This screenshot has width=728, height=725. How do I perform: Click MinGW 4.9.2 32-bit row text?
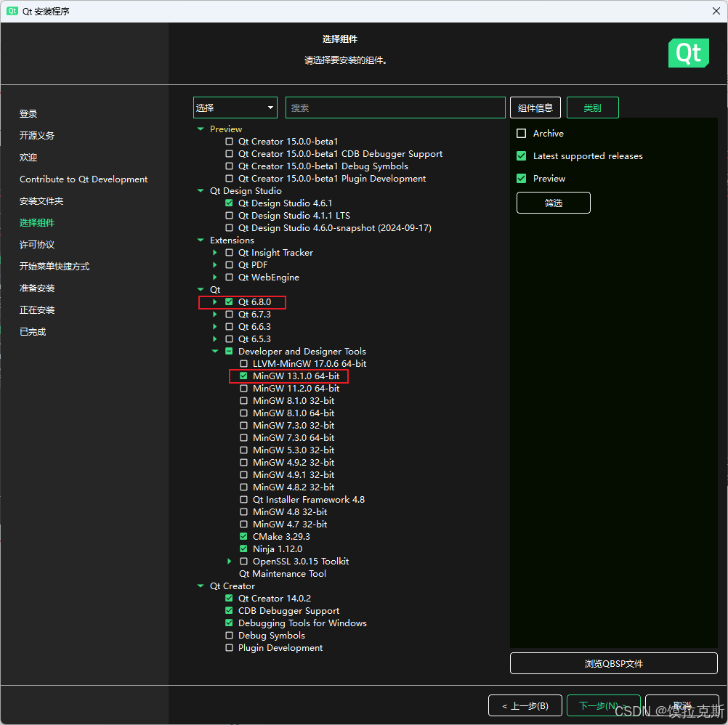point(294,462)
